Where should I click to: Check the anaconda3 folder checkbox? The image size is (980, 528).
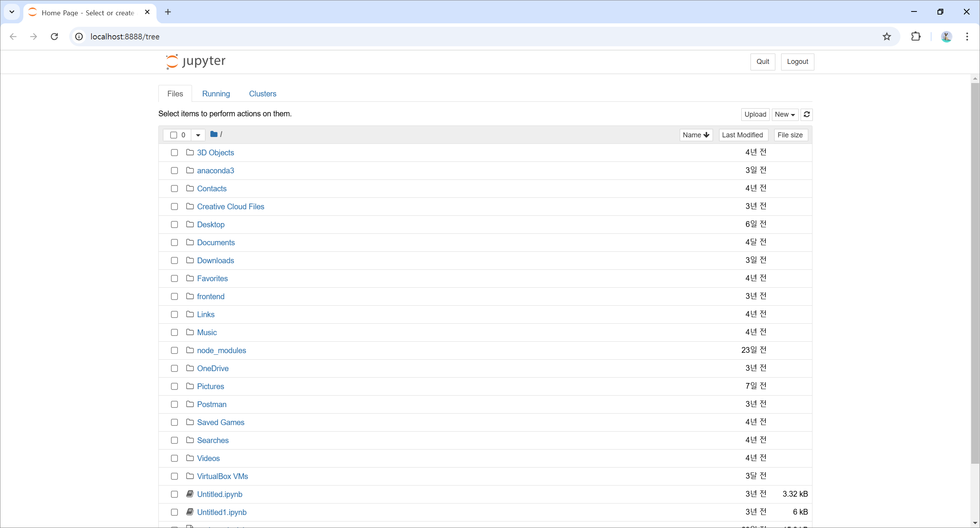pyautogui.click(x=174, y=171)
